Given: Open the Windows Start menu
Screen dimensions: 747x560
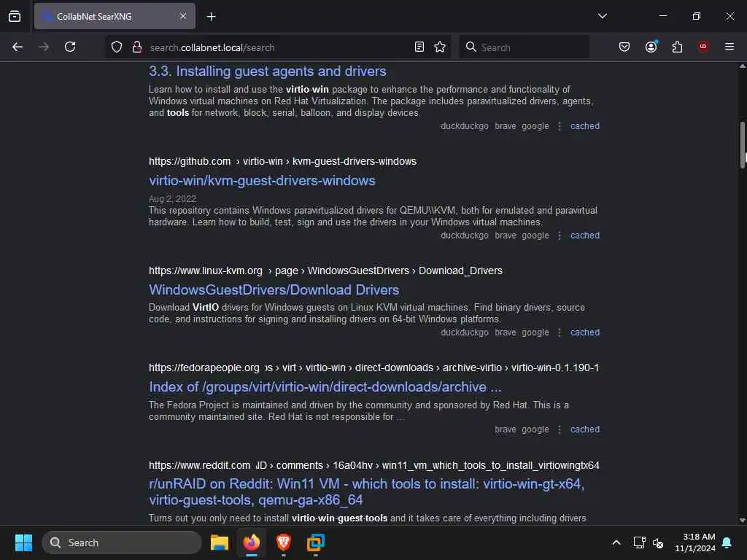Looking at the screenshot, I should tap(23, 542).
